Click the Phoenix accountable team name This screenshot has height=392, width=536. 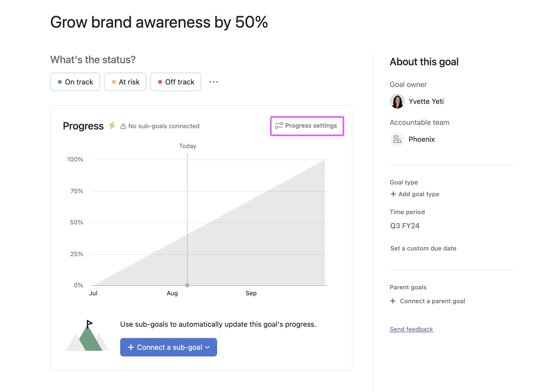pyautogui.click(x=421, y=139)
